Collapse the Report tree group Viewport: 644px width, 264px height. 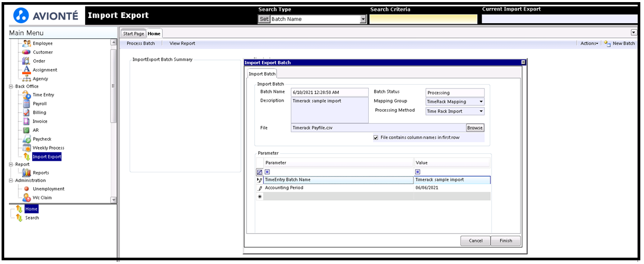[11, 164]
